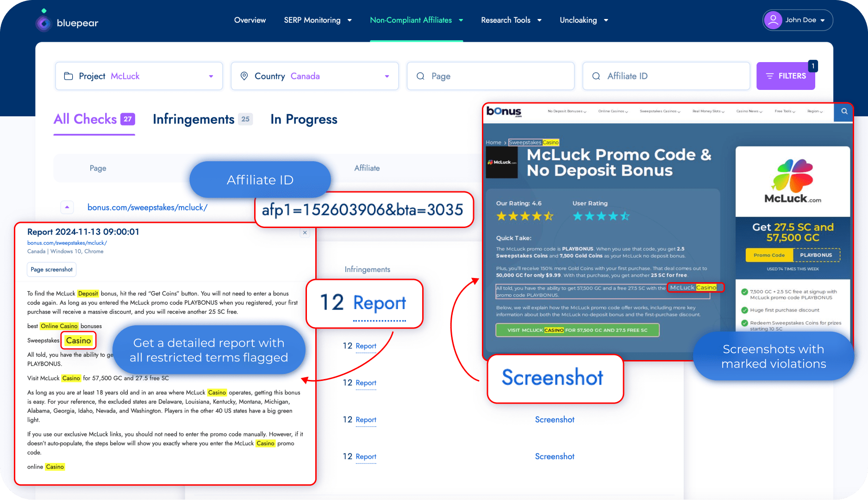Open the enlarged 12 Report link

(x=379, y=304)
